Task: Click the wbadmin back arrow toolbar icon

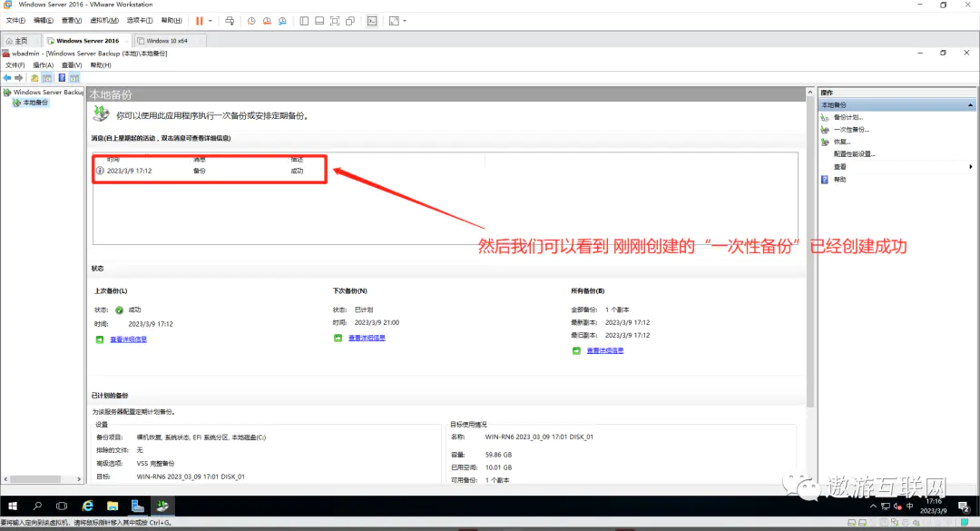Action: pos(7,77)
